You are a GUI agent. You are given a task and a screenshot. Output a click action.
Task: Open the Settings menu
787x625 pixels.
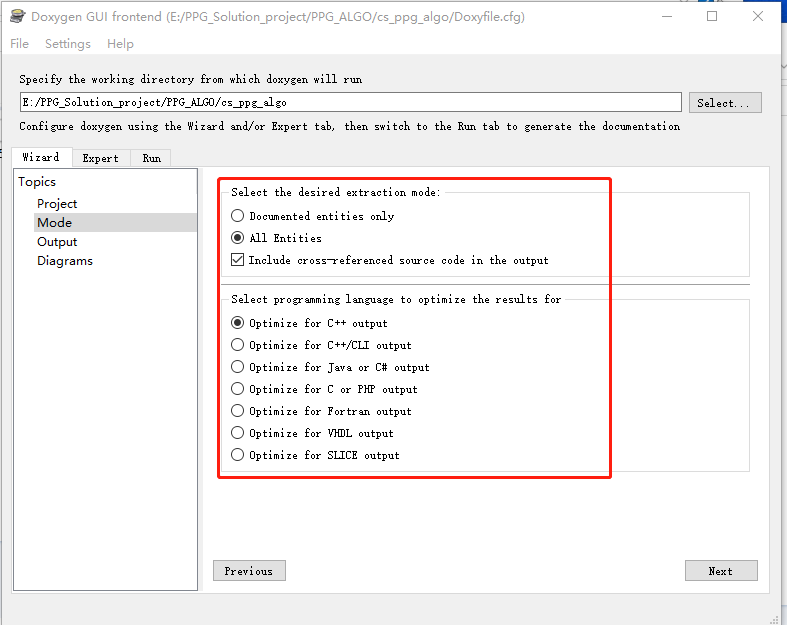click(68, 44)
